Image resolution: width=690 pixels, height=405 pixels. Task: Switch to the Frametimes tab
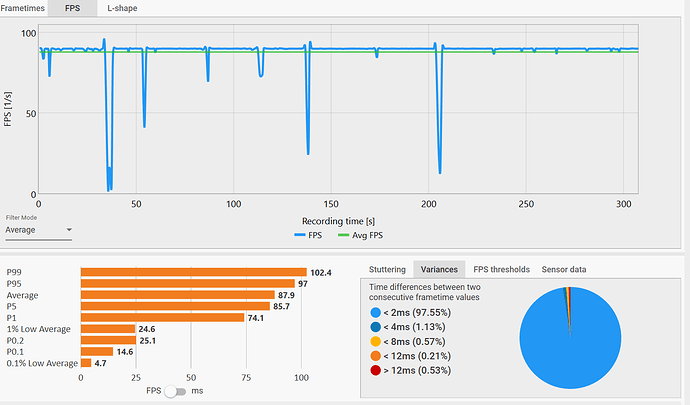click(25, 8)
